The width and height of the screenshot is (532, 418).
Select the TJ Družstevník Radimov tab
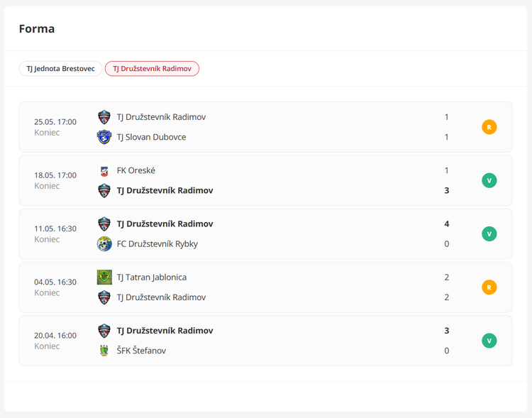(x=152, y=69)
